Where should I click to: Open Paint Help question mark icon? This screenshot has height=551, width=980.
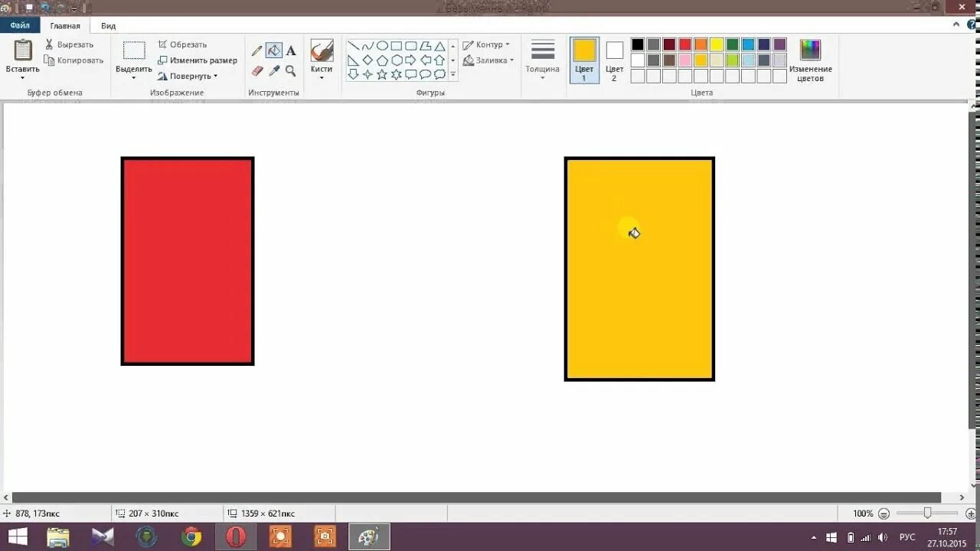(x=972, y=24)
